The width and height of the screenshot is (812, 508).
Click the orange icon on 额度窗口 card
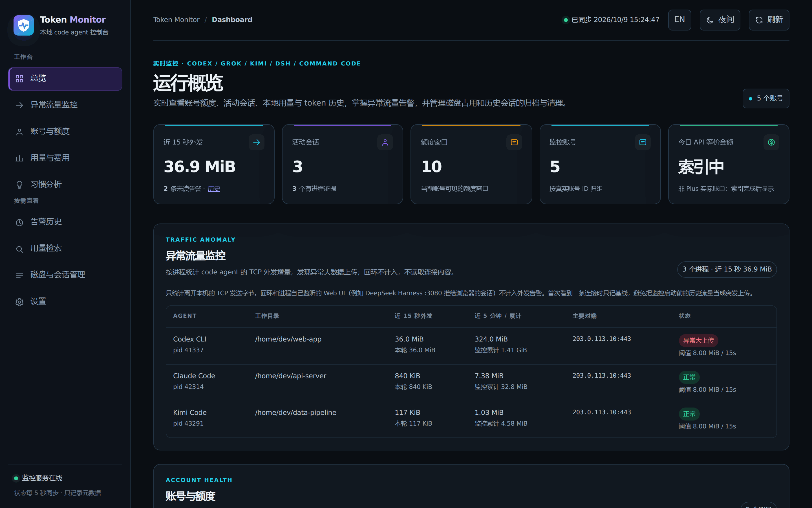click(x=514, y=143)
